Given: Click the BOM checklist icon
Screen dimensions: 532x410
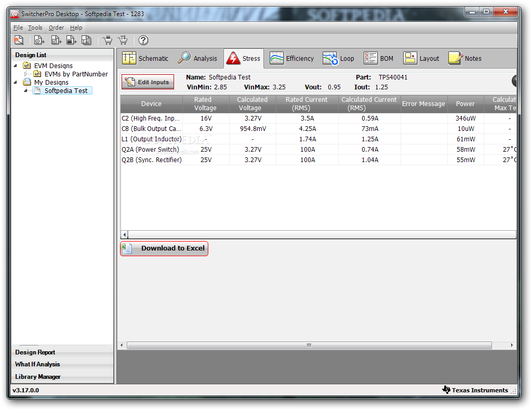Looking at the screenshot, I should (x=370, y=58).
